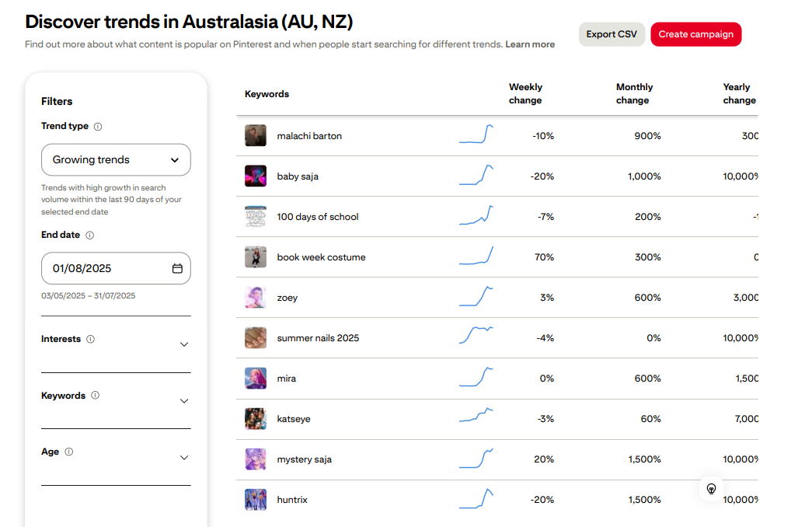Click the Interests info icon
The width and height of the screenshot is (812, 527).
[91, 340]
